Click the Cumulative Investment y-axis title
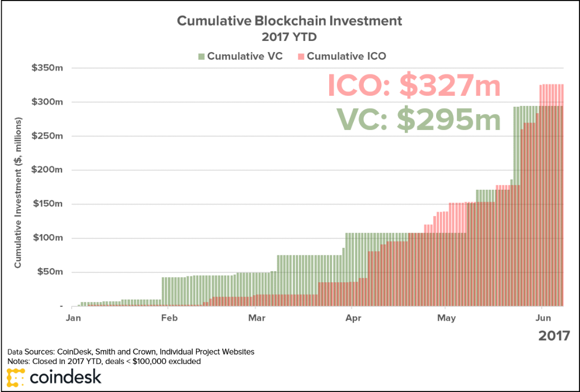The width and height of the screenshot is (580, 392). pyautogui.click(x=18, y=192)
